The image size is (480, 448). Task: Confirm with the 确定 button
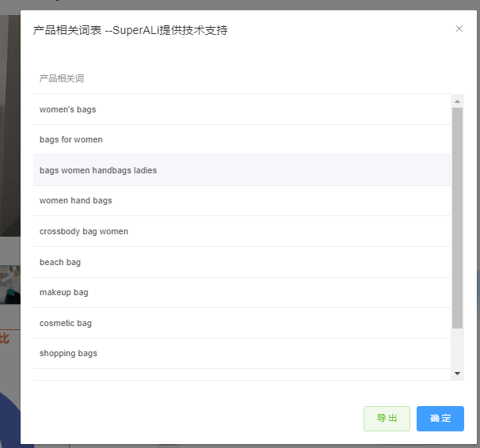[x=440, y=419]
